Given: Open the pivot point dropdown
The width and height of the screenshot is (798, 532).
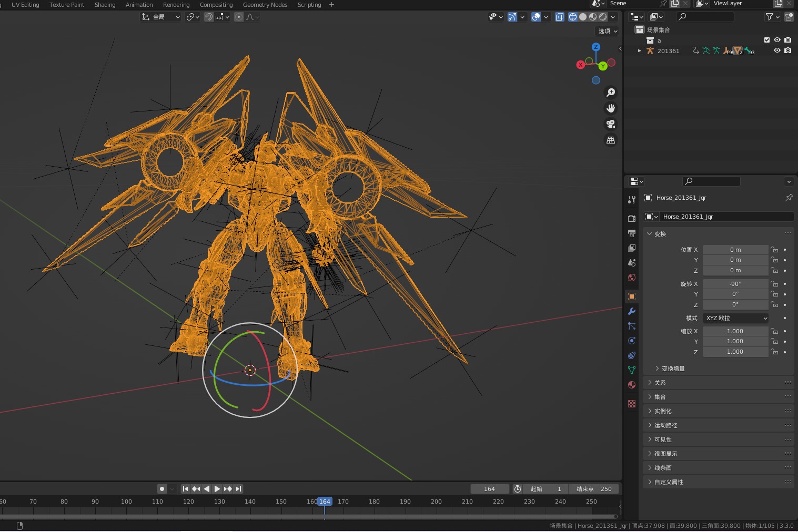Looking at the screenshot, I should pyautogui.click(x=193, y=17).
